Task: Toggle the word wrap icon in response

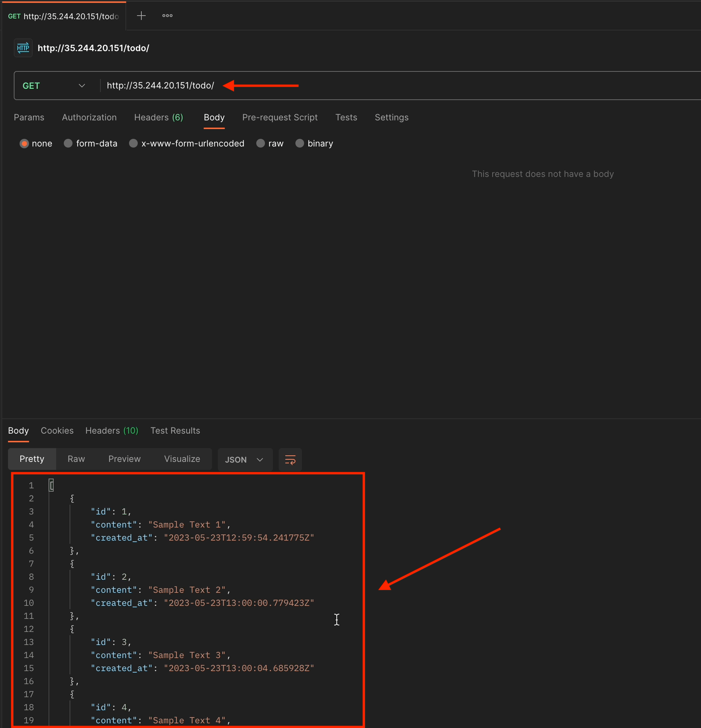Action: (x=290, y=460)
